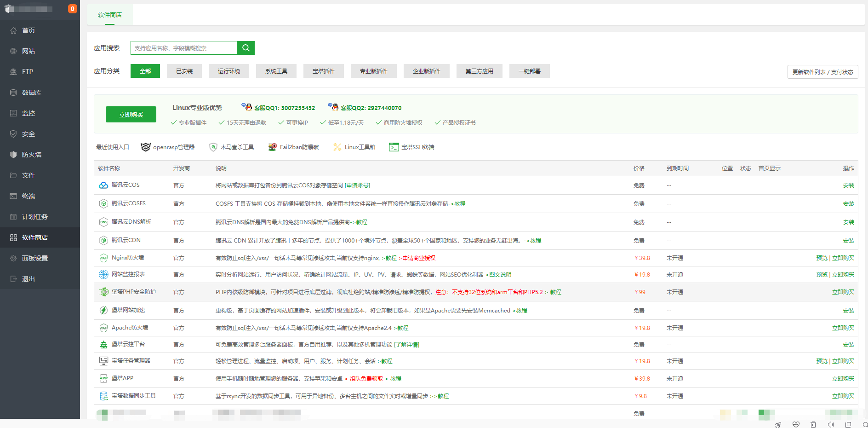
Task: Click 组队免费领取 link in 堡塔APP row
Action: [x=366, y=379]
